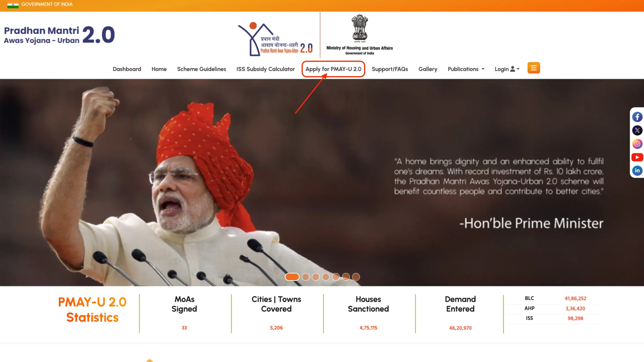The width and height of the screenshot is (644, 362).
Task: Open the Facebook social icon
Action: click(637, 117)
